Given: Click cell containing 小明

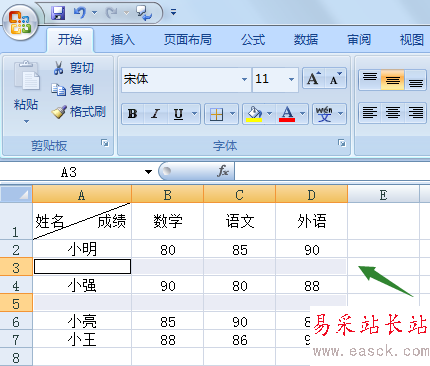Looking at the screenshot, I should (x=82, y=249).
